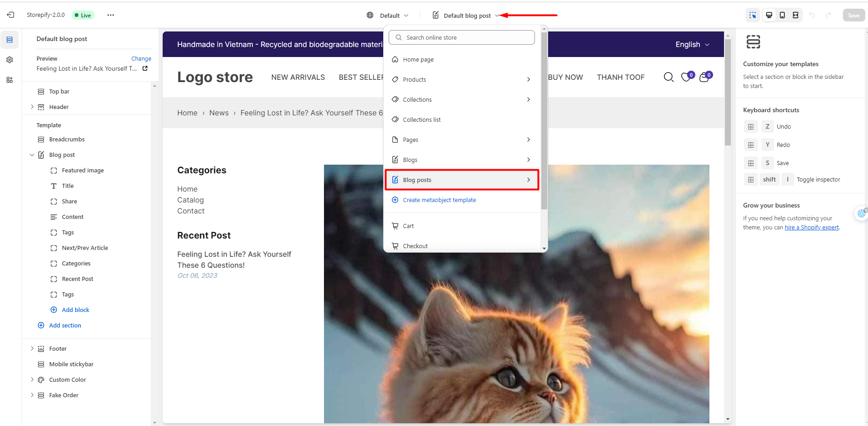Image resolution: width=868 pixels, height=426 pixels.
Task: Open the shopping cart bag icon
Action: [x=705, y=77]
